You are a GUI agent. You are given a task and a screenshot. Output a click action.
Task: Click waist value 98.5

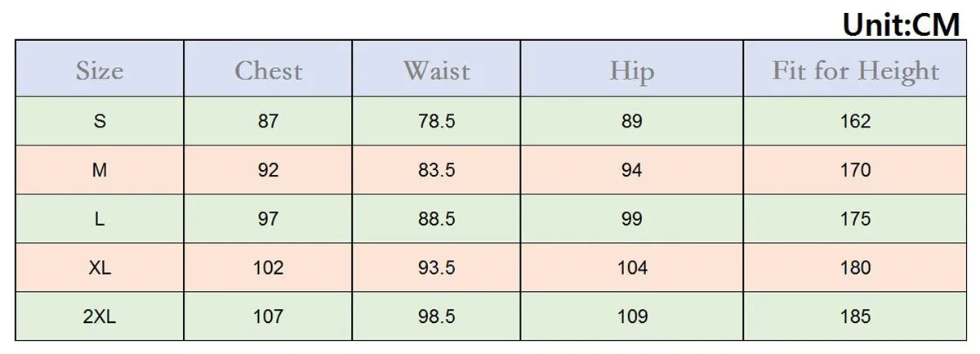437,316
